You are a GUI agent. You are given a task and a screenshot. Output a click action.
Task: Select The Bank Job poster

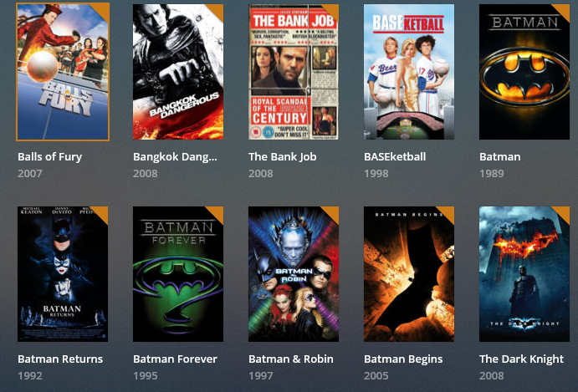point(294,72)
